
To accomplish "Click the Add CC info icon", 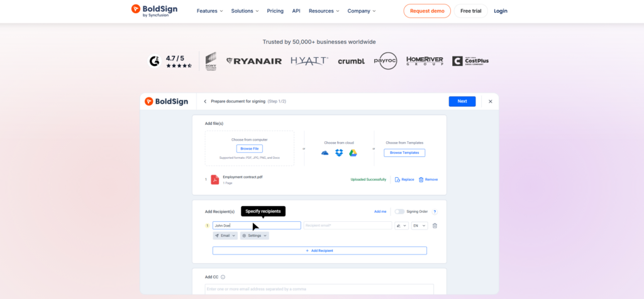I will click(x=223, y=276).
